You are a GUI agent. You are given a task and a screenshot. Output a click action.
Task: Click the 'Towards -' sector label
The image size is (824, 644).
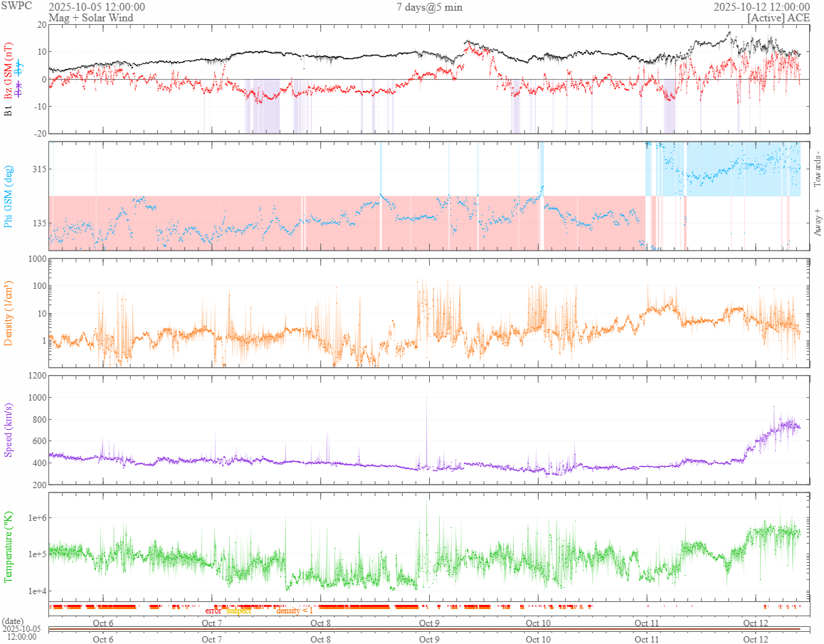(817, 169)
